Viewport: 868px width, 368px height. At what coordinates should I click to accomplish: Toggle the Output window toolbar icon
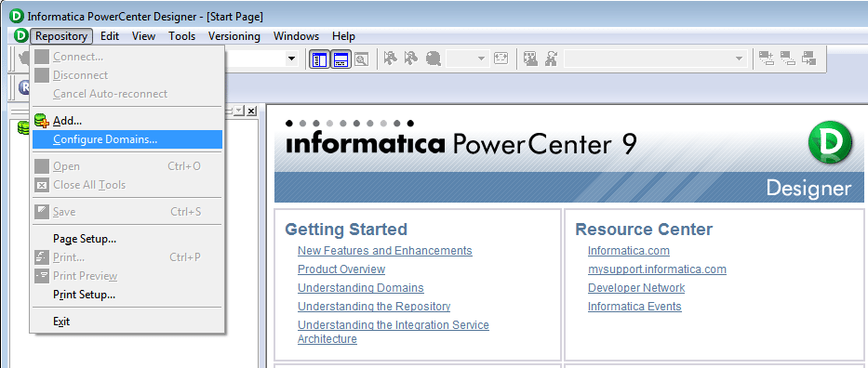(x=341, y=59)
